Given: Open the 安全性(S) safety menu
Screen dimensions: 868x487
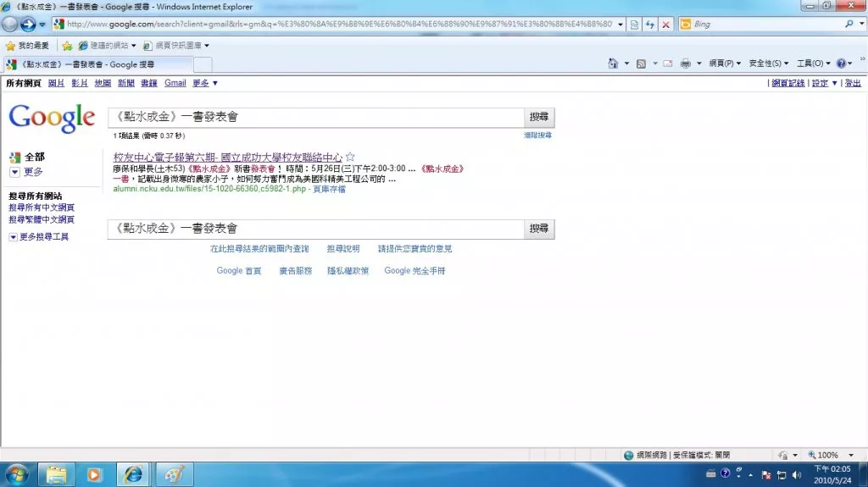Looking at the screenshot, I should [x=768, y=64].
